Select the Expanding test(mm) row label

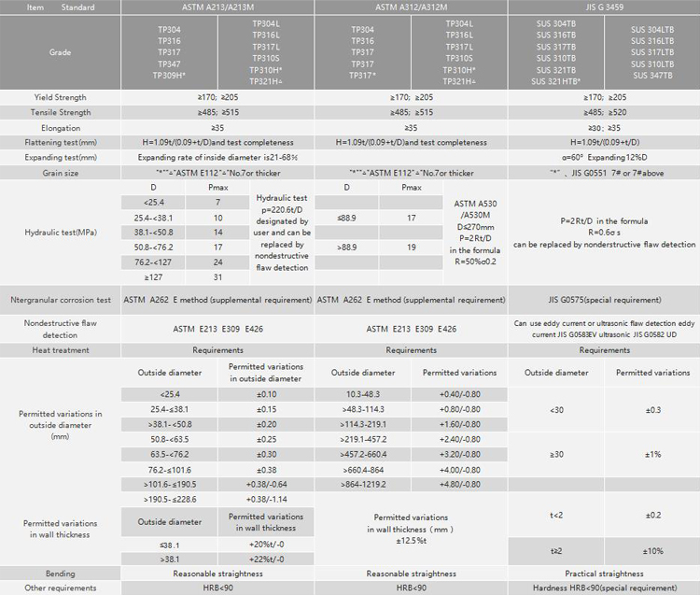click(60, 157)
